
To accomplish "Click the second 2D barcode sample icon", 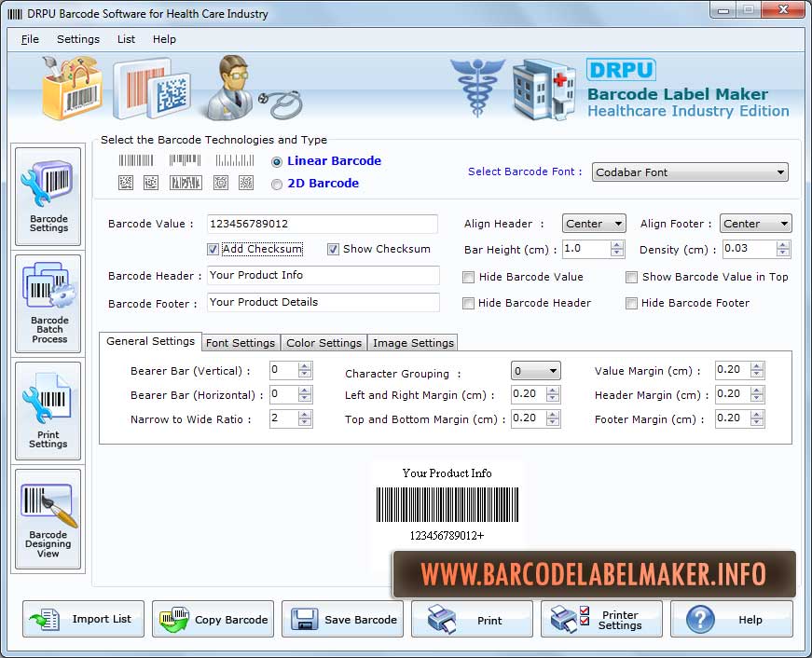I will coord(151,183).
